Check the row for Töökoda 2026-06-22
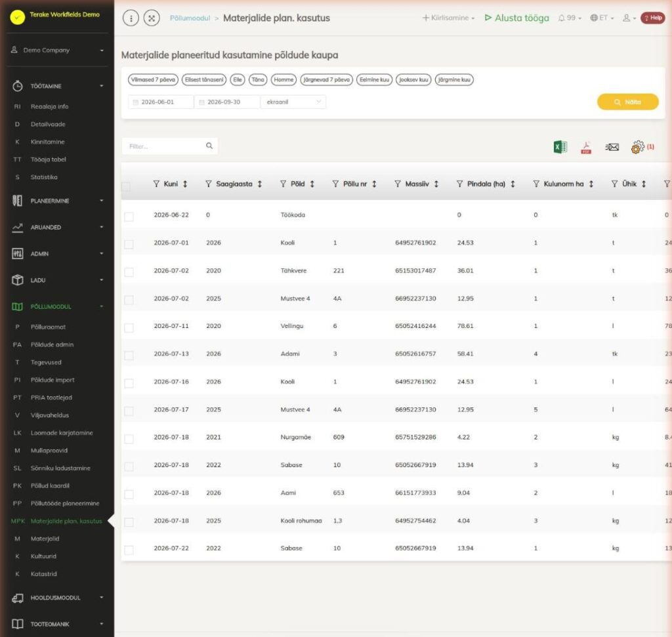Image resolution: width=672 pixels, height=637 pixels. tap(129, 216)
